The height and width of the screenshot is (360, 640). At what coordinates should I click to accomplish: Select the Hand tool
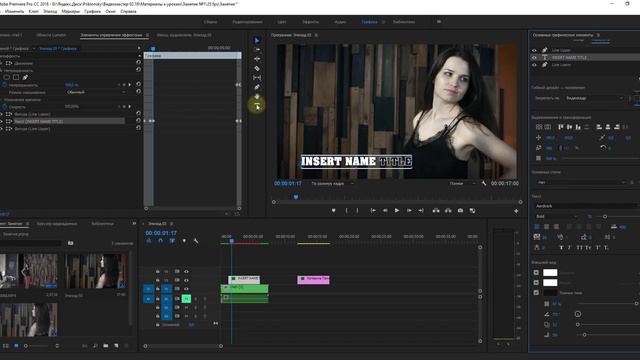pyautogui.click(x=257, y=97)
